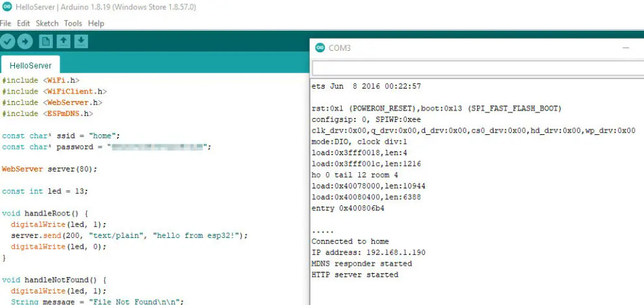Screen dimensions: 644x305
Task: Click the Arduino logo in the COM3 window
Action: (x=319, y=48)
